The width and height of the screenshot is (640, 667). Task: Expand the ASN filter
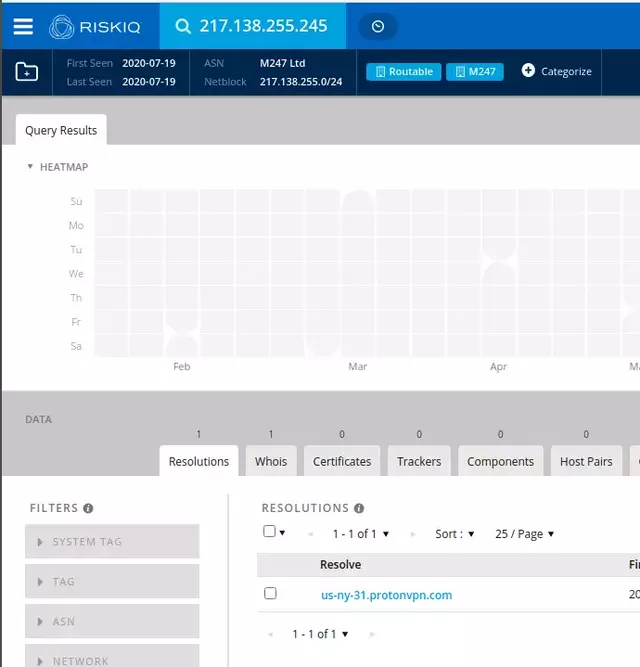tap(112, 621)
